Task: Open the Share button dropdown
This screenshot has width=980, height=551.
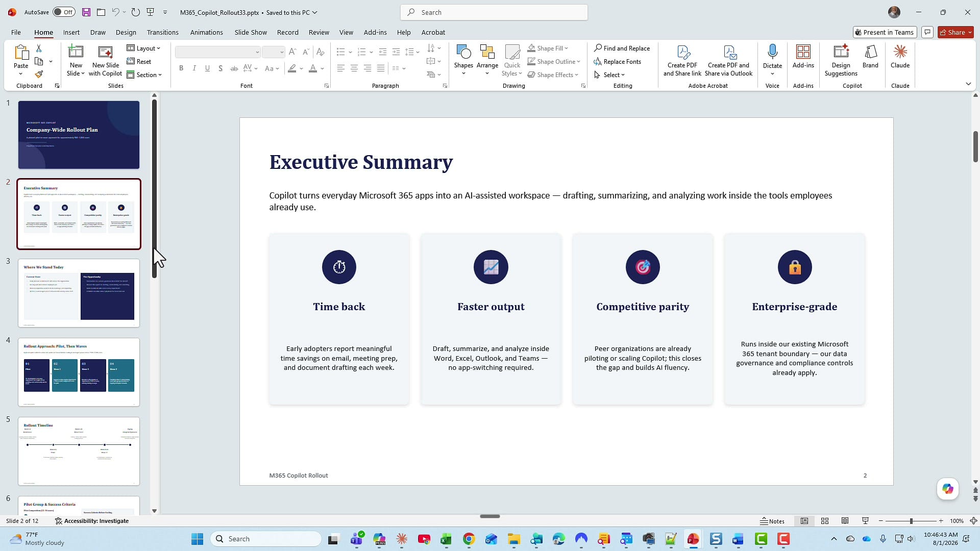Action: [970, 32]
